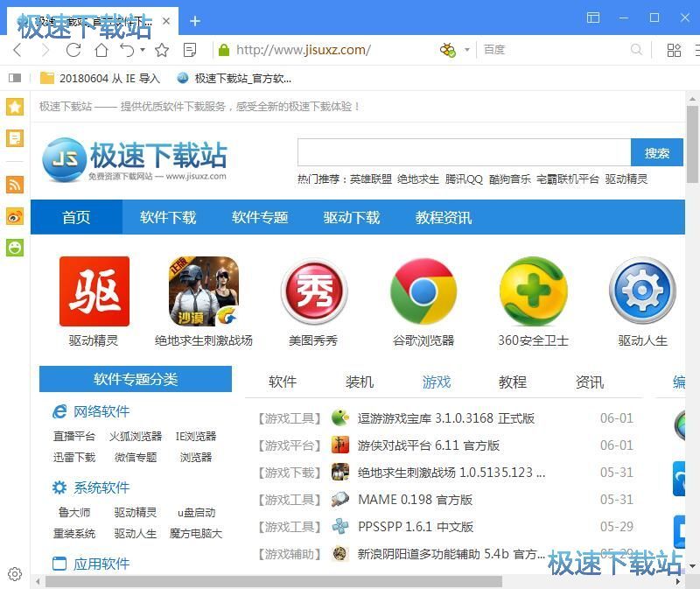Open sidebar settings gear icon
The height and width of the screenshot is (589, 700).
(x=15, y=574)
